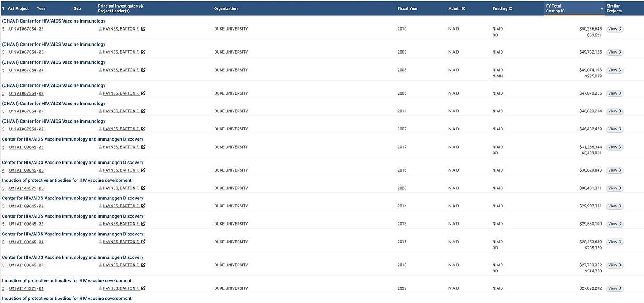644x303 pixels.
Task: Click person icon beside fiscal year 2014 investigator
Action: point(100,206)
